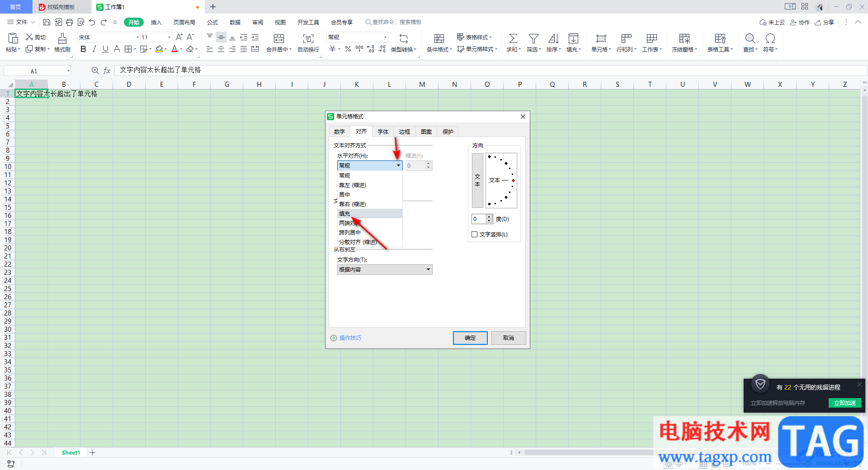Click the Undo arrow icon
The width and height of the screenshot is (868, 470).
(92, 22)
